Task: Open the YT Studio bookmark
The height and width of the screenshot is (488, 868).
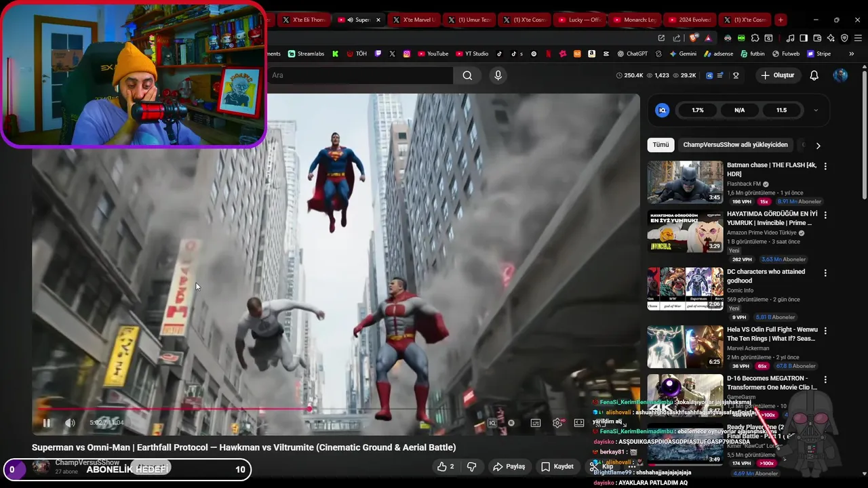Action: tap(472, 54)
